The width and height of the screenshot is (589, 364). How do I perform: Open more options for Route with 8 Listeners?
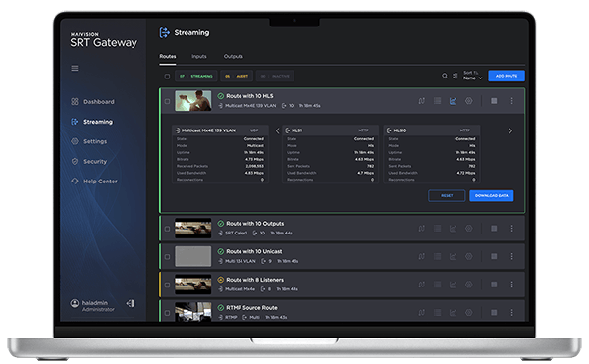(x=511, y=285)
